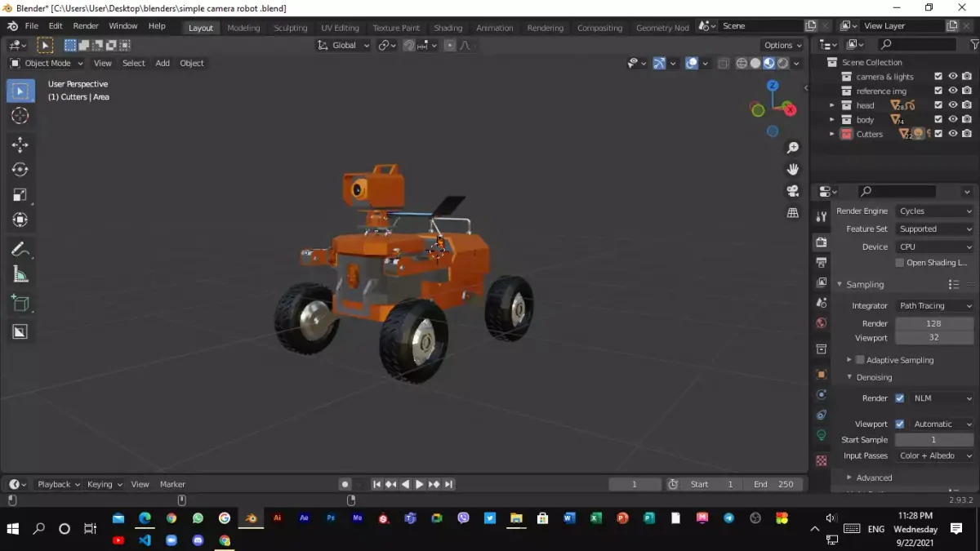Open the File menu
The width and height of the screenshot is (980, 551).
click(x=32, y=26)
